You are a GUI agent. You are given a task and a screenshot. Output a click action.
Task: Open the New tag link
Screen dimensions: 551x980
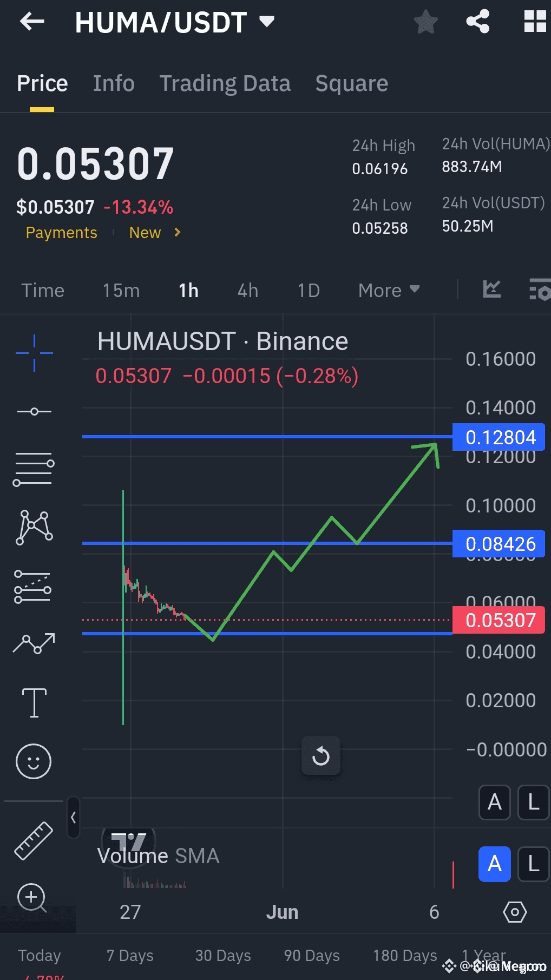click(x=145, y=233)
